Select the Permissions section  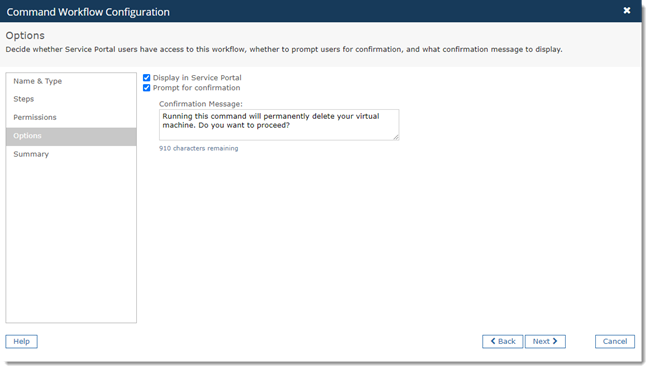71,117
